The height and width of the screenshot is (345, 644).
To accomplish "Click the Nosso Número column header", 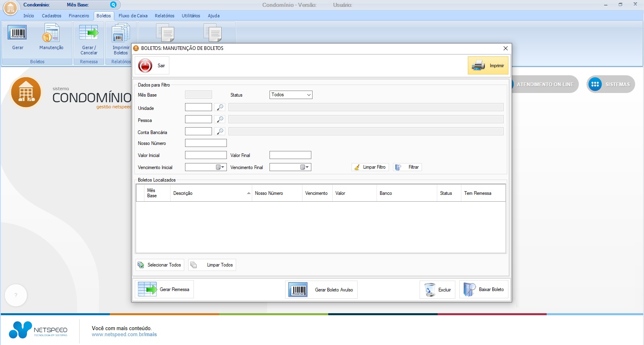I will (x=277, y=193).
